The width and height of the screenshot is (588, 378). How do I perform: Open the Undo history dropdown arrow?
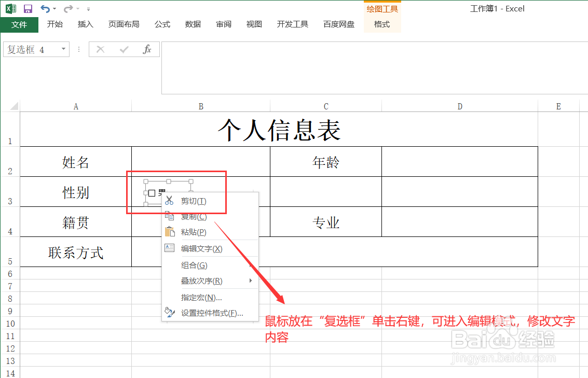(x=54, y=9)
